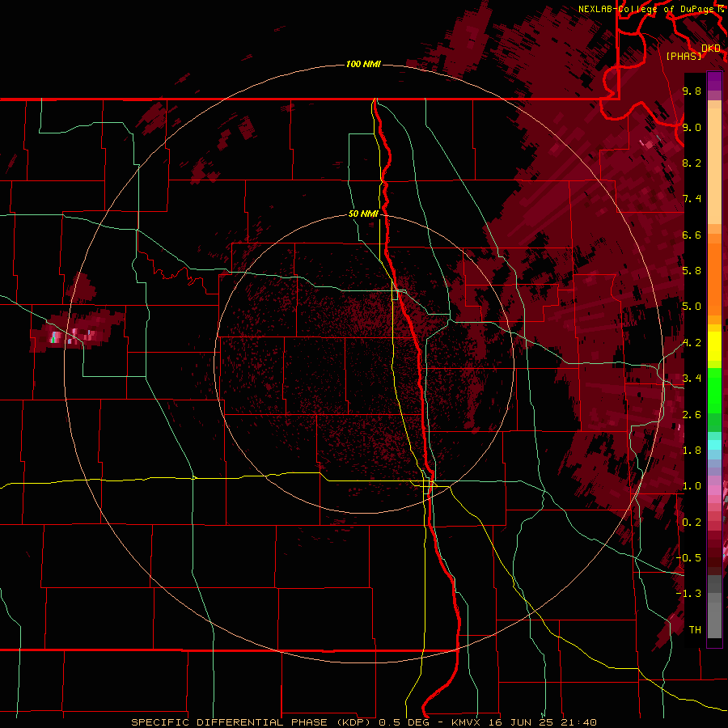Click the [PHAS] legend label

[684, 56]
